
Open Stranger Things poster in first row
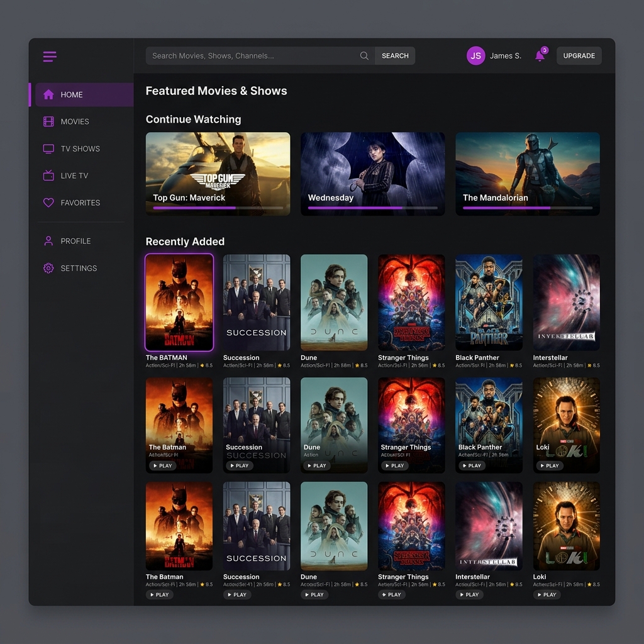411,303
